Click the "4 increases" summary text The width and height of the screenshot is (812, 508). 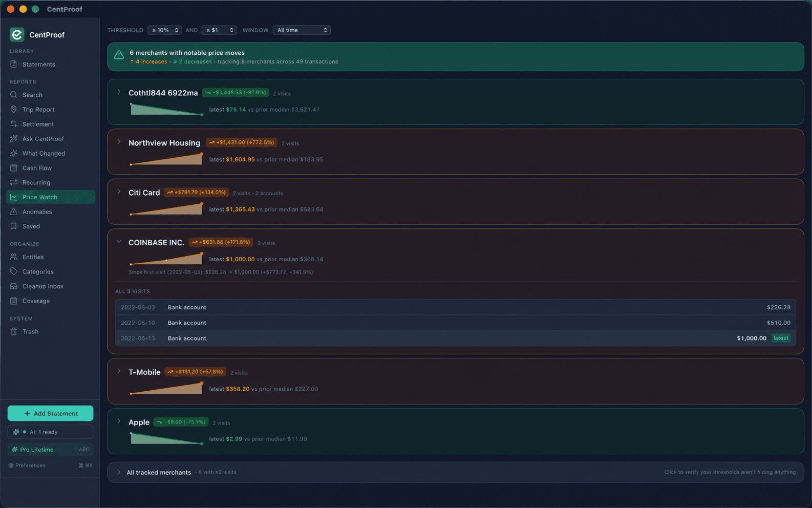point(148,61)
